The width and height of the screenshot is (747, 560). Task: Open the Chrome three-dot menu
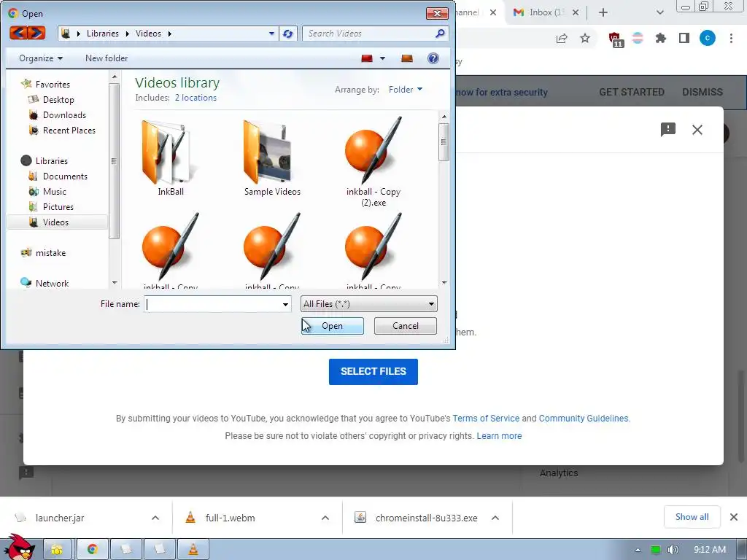[731, 38]
